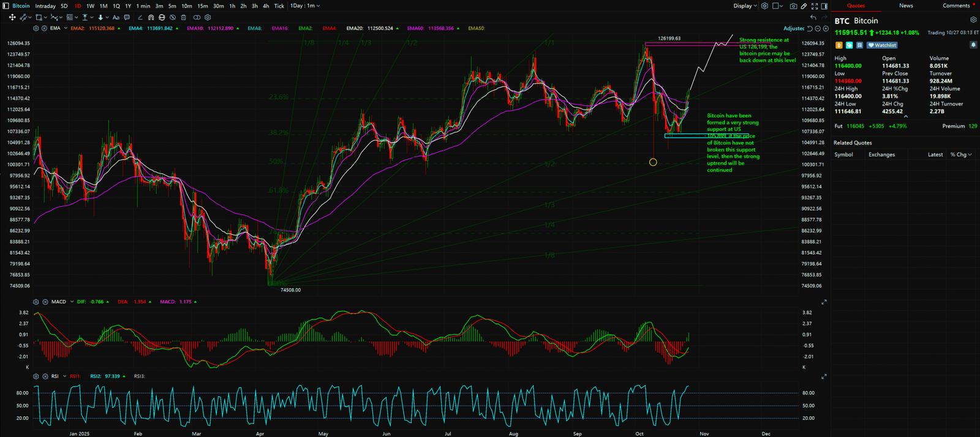Viewport: 980px width, 437px height.
Task: Click the price alert bell icon
Action: click(x=973, y=45)
